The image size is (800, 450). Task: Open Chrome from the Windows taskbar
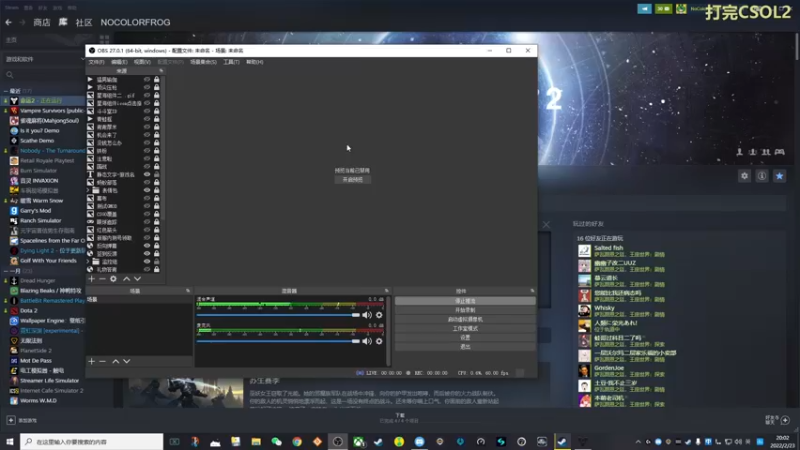pyautogui.click(x=297, y=442)
